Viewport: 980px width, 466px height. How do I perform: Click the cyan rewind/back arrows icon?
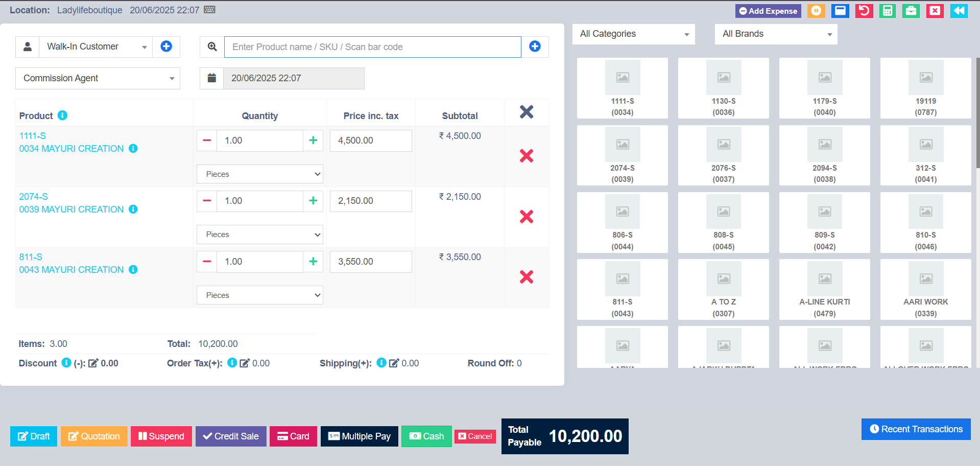pyautogui.click(x=959, y=11)
